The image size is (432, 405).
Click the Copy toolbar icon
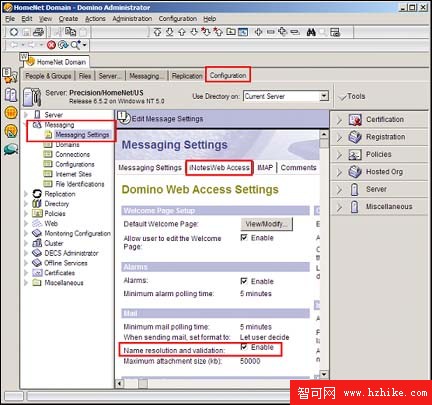pos(70,32)
